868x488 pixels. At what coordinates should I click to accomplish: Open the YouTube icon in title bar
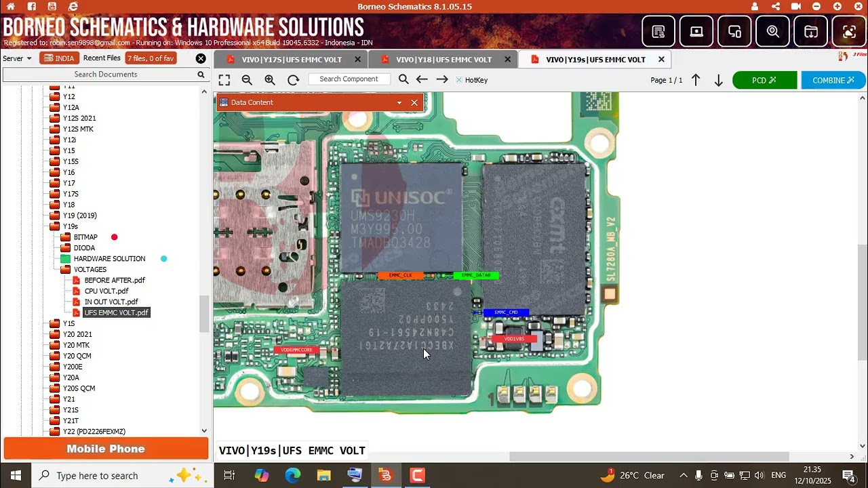[x=52, y=7]
